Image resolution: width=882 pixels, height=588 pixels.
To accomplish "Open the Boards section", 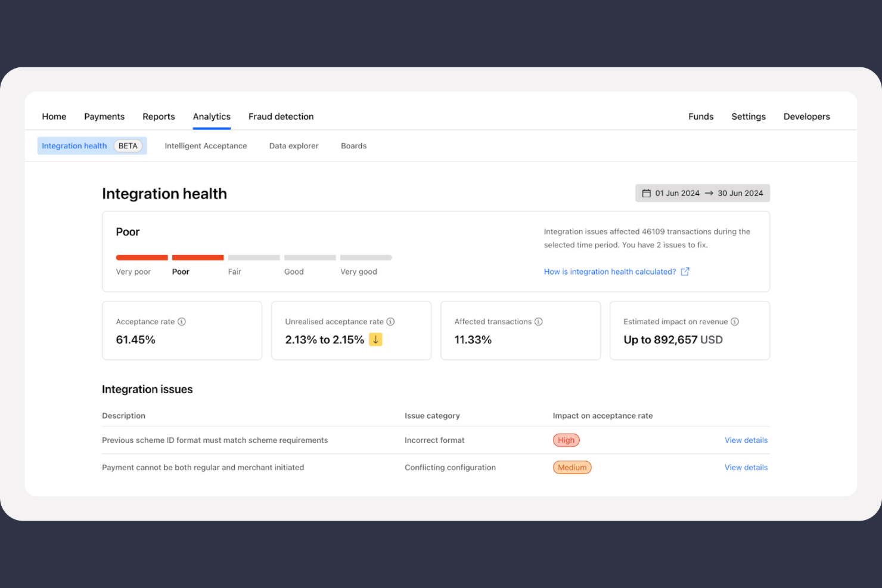I will tap(353, 145).
